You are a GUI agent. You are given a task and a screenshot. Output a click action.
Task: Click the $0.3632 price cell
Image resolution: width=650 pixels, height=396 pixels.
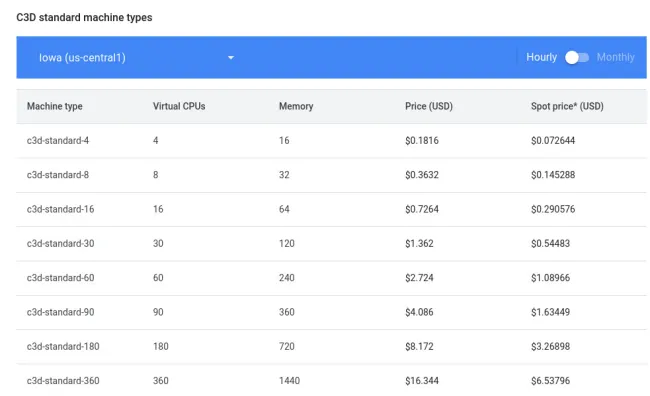422,175
